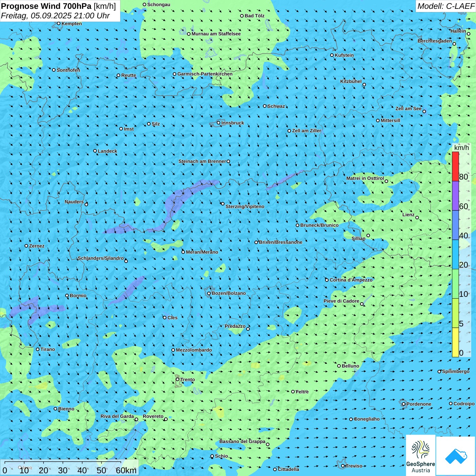Click the Lienz label
The image size is (476, 476).
(408, 215)
